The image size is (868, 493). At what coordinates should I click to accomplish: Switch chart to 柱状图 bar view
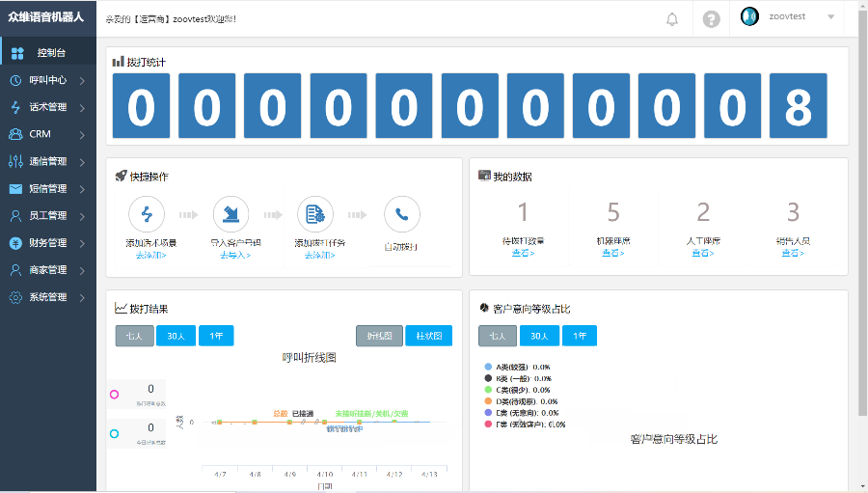428,336
